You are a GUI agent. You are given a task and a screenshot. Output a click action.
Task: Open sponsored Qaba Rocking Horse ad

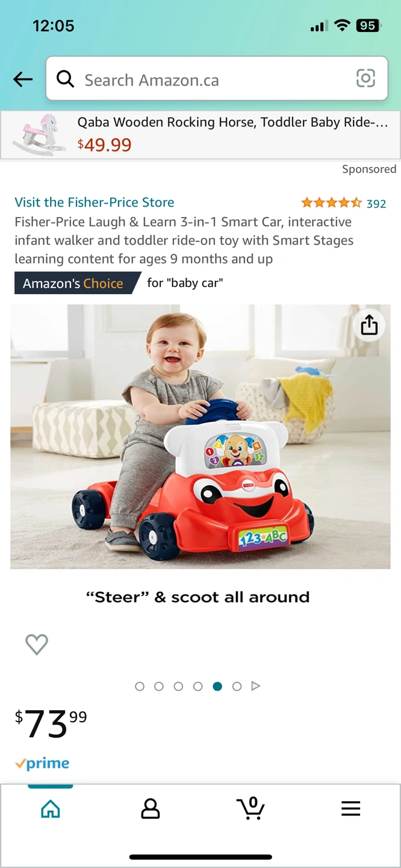[x=200, y=135]
